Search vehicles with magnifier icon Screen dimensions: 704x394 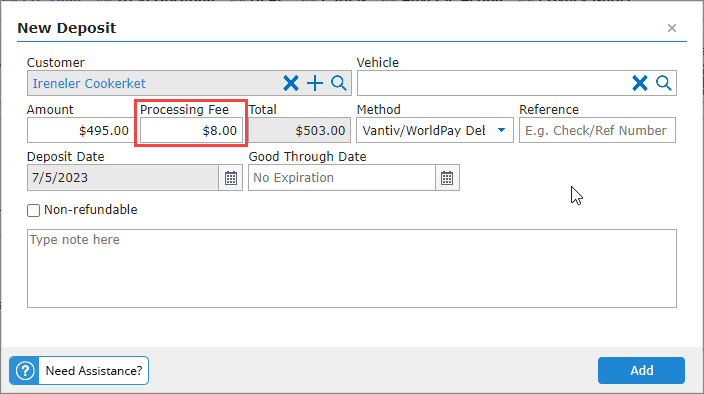(x=664, y=83)
